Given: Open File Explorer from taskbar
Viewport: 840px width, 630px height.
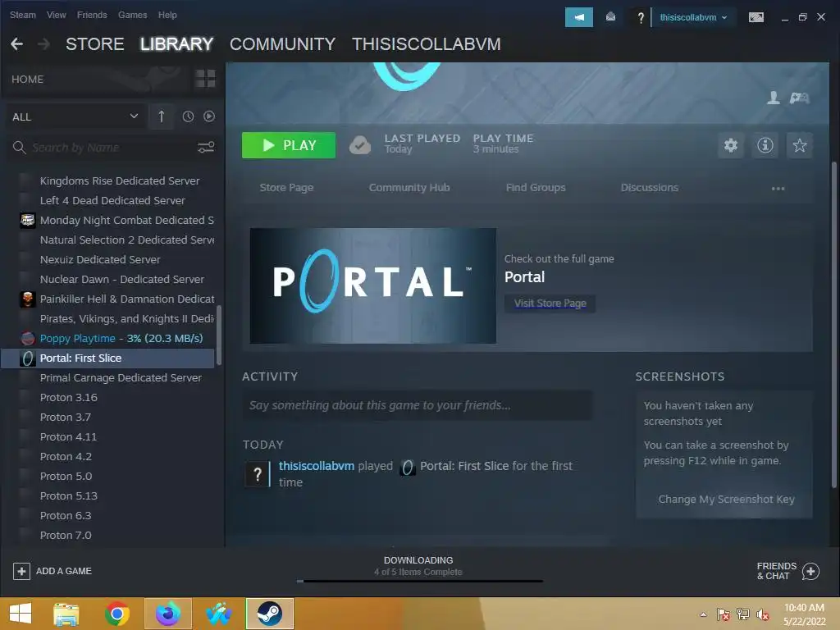Looking at the screenshot, I should (66, 614).
